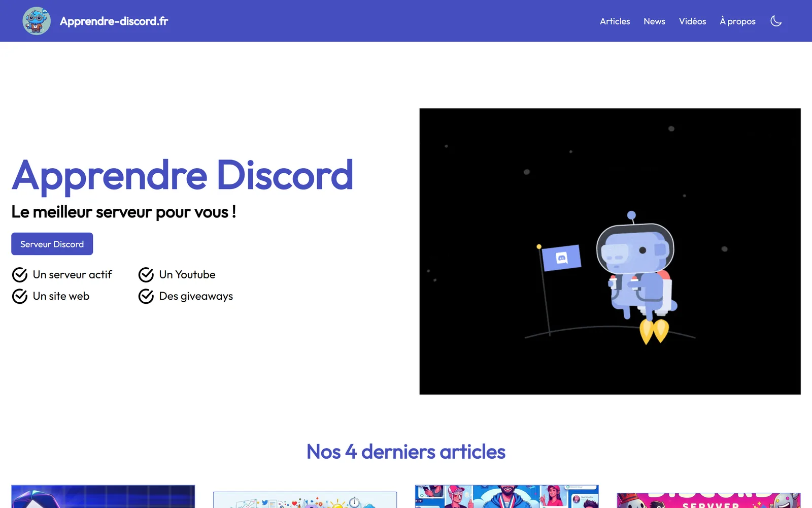Click the checkmark icon beside Un site web
The height and width of the screenshot is (508, 812).
(x=19, y=296)
